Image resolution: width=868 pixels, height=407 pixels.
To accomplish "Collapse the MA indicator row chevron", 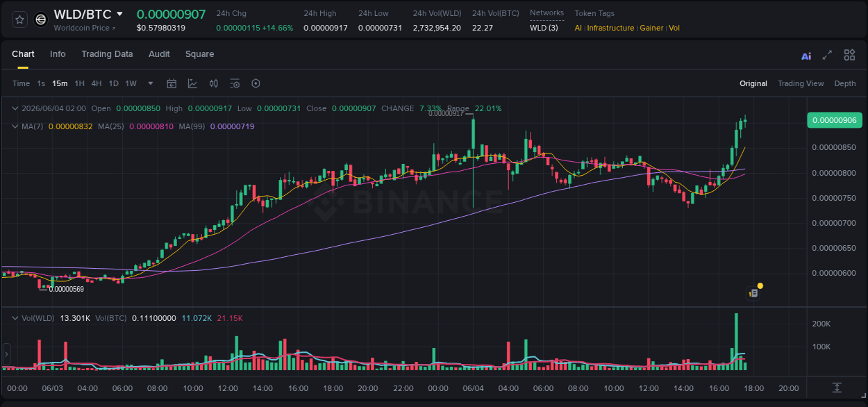I will (15, 126).
